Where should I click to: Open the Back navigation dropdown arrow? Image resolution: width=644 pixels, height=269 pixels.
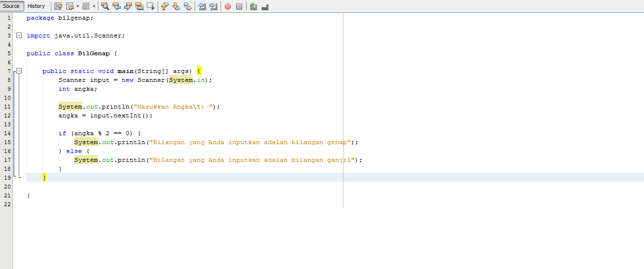(78, 6)
